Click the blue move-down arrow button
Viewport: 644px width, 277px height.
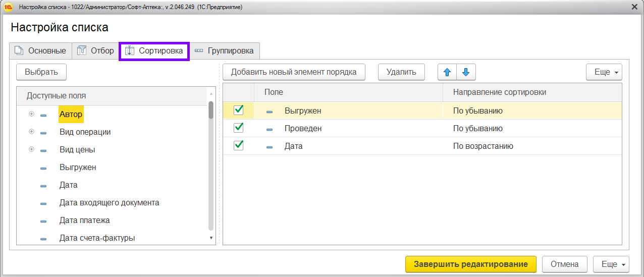coord(466,72)
